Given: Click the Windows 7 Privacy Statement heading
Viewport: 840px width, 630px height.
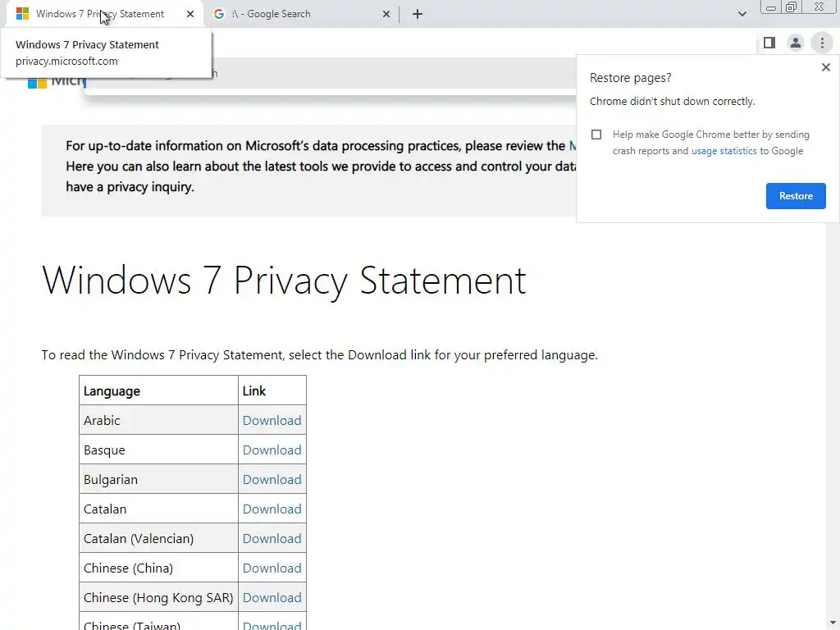Looking at the screenshot, I should click(284, 281).
